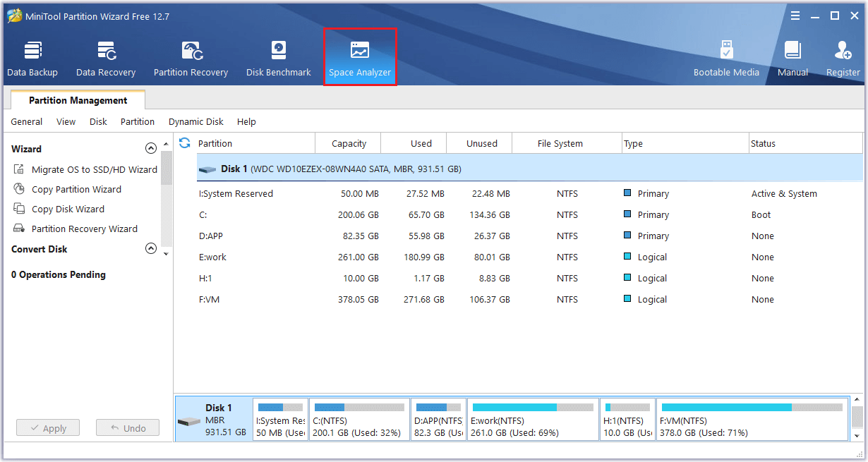Sort by Unused column header
The width and height of the screenshot is (868, 462).
pos(480,143)
